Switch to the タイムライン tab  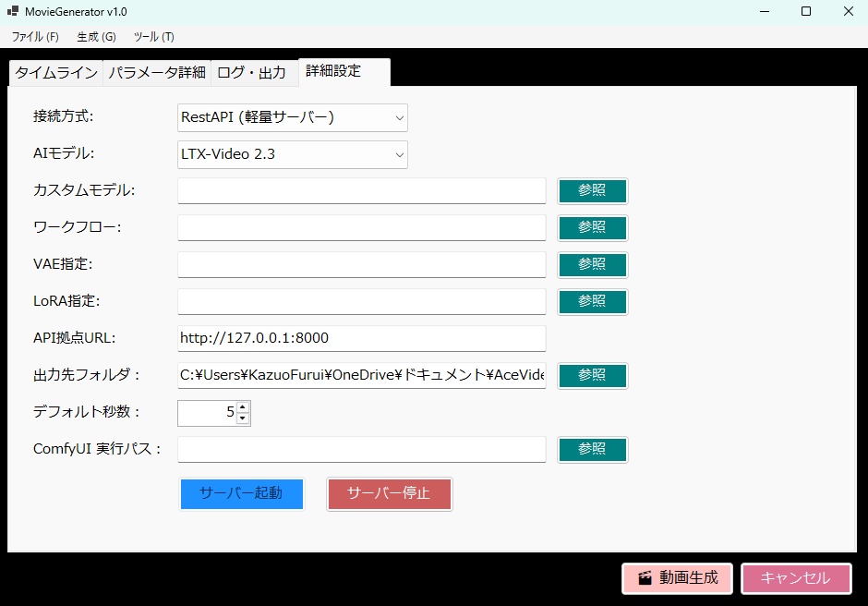click(x=56, y=73)
